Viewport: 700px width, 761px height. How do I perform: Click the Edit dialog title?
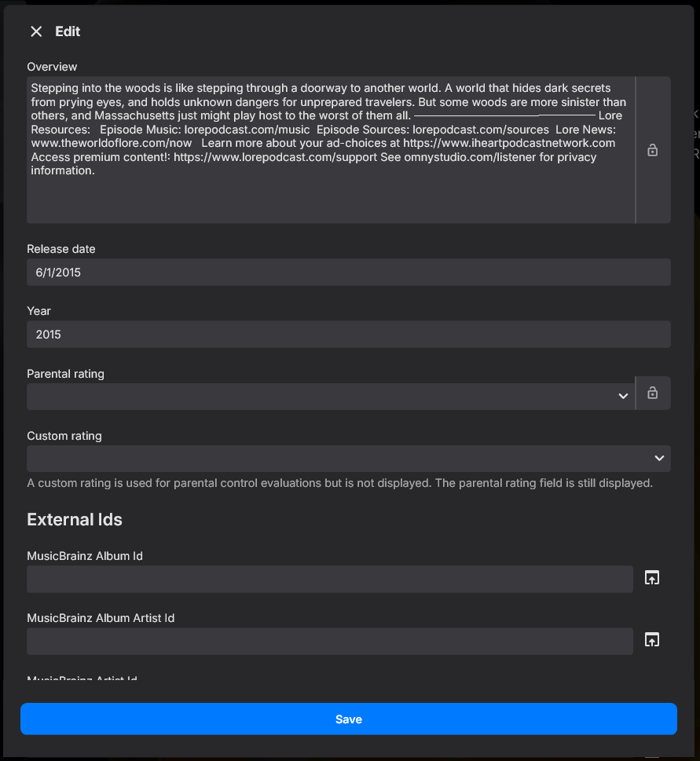click(68, 31)
